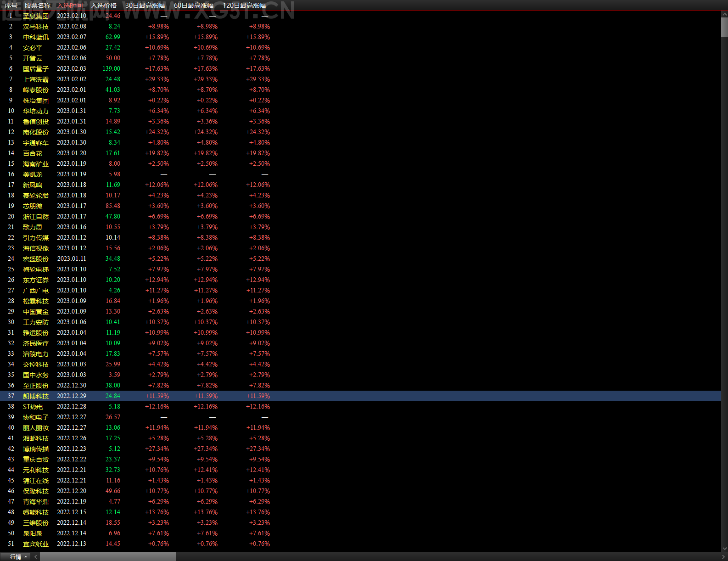The image size is (728, 561).
Task: Select stock 国中水务
Action: tap(36, 375)
